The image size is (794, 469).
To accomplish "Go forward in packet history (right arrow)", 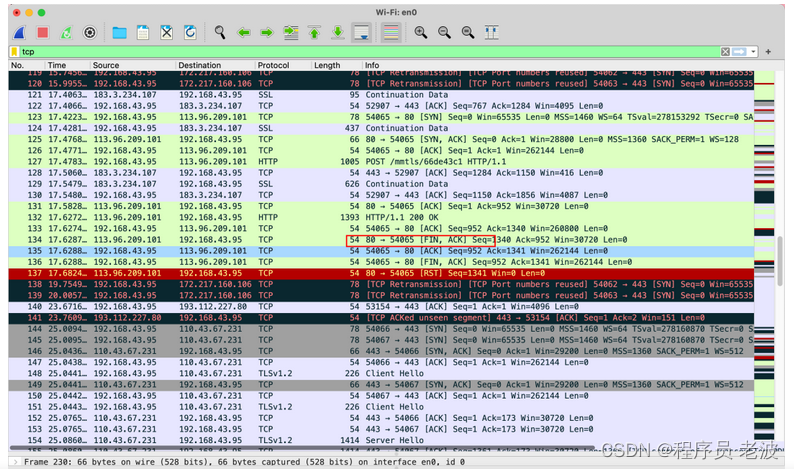I will [x=267, y=33].
